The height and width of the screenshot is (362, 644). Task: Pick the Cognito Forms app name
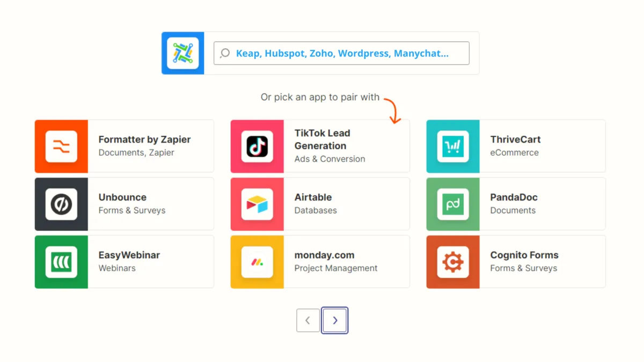pos(524,255)
